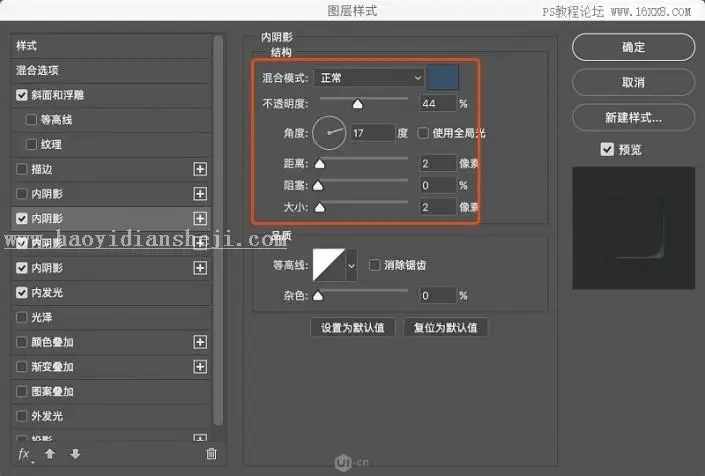Viewport: 705px width, 476px height.
Task: Click the 复位为默认值 button
Action: (x=446, y=328)
